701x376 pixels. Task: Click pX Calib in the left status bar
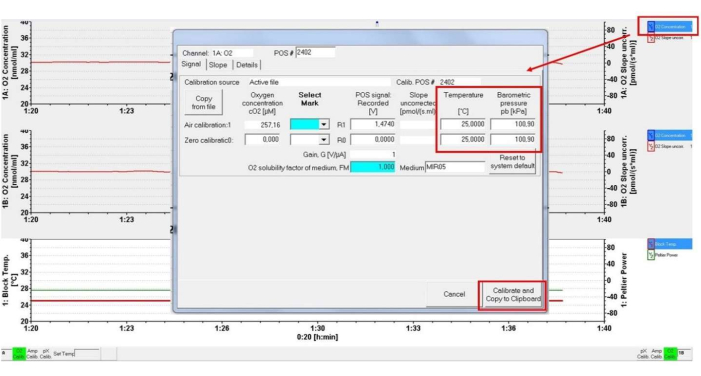click(x=45, y=354)
